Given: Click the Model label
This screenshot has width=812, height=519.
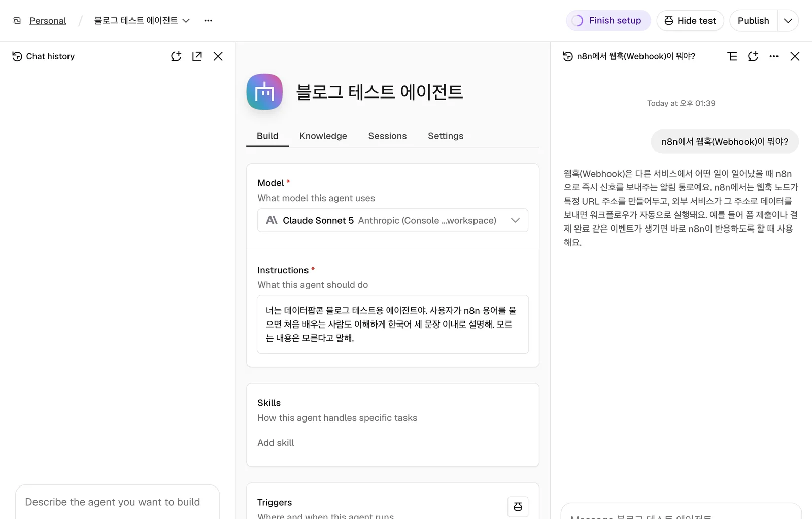Looking at the screenshot, I should 270,183.
